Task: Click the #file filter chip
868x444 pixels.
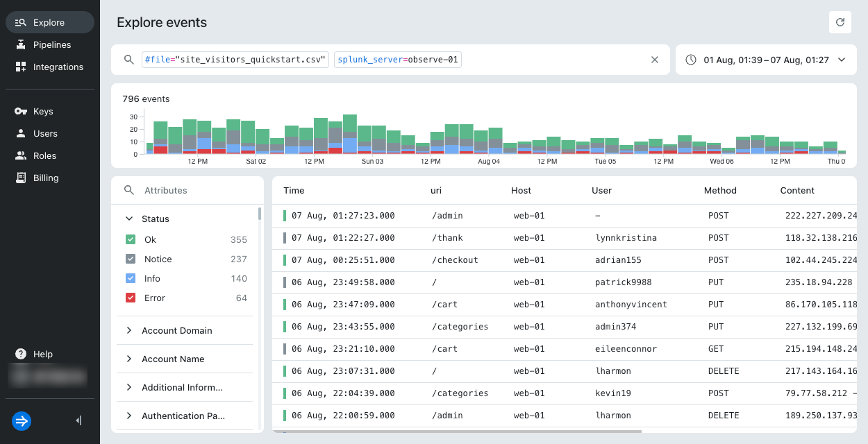Action: 235,60
